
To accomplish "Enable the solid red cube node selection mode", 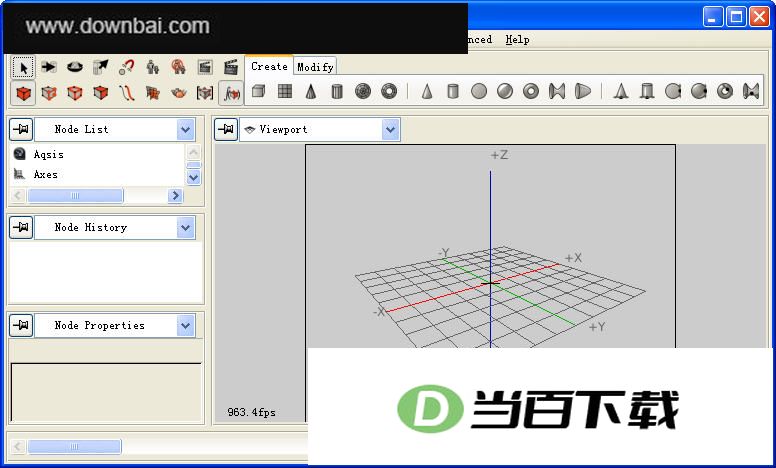I will (23, 93).
